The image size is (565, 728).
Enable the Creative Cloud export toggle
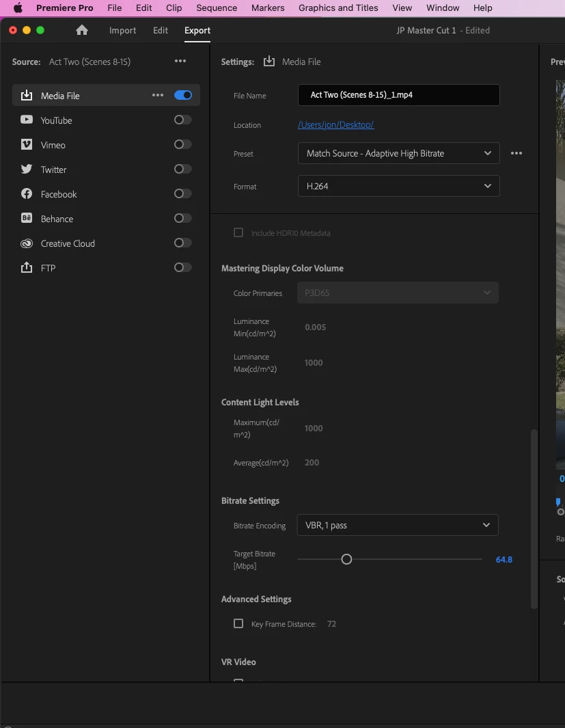pyautogui.click(x=183, y=243)
